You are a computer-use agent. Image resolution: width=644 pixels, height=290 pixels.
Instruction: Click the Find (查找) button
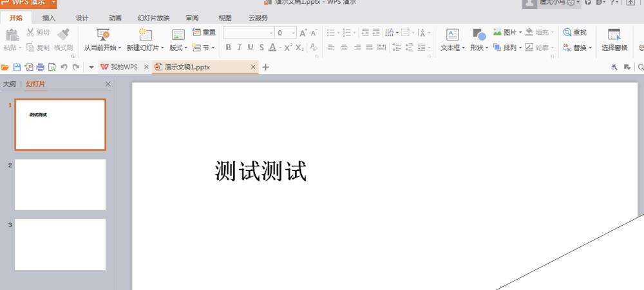click(575, 32)
